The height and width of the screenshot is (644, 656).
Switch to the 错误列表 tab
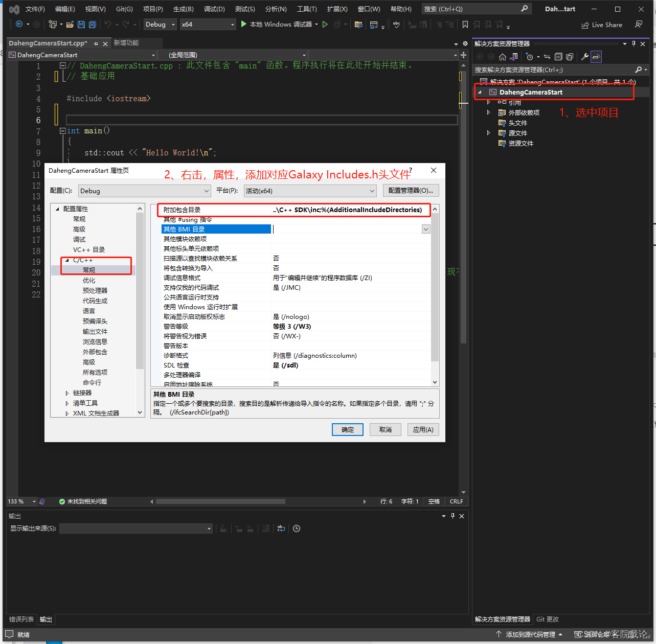(21, 619)
